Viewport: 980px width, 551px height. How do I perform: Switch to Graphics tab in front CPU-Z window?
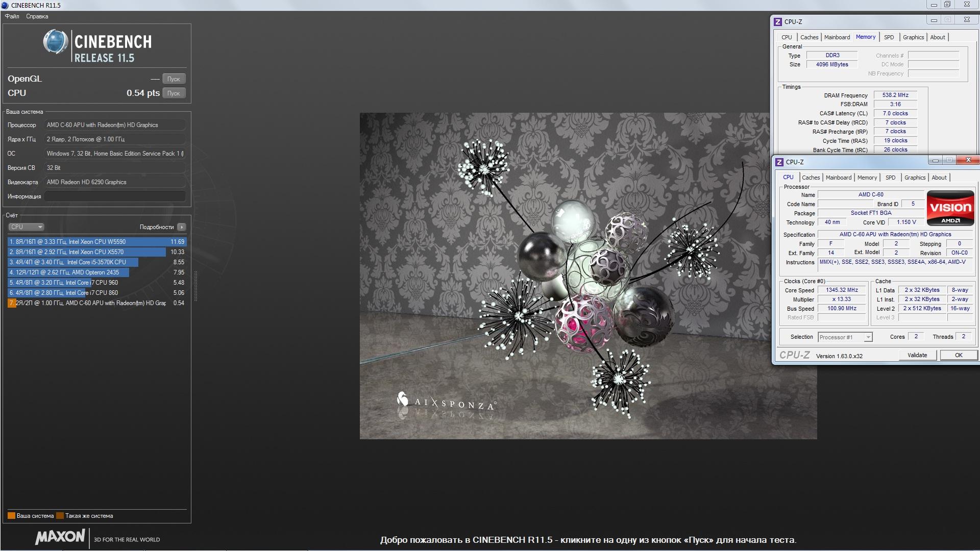point(915,178)
